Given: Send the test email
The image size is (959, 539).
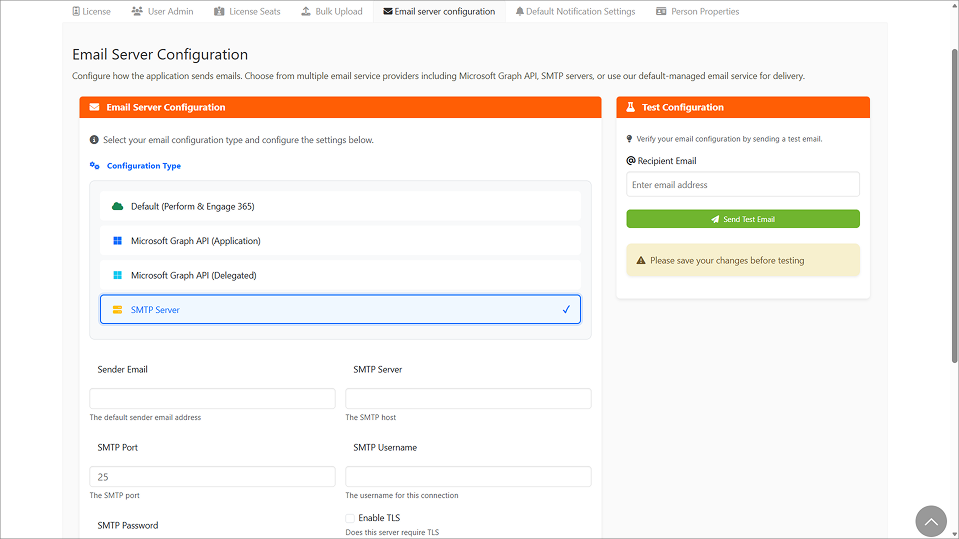Looking at the screenshot, I should [743, 219].
